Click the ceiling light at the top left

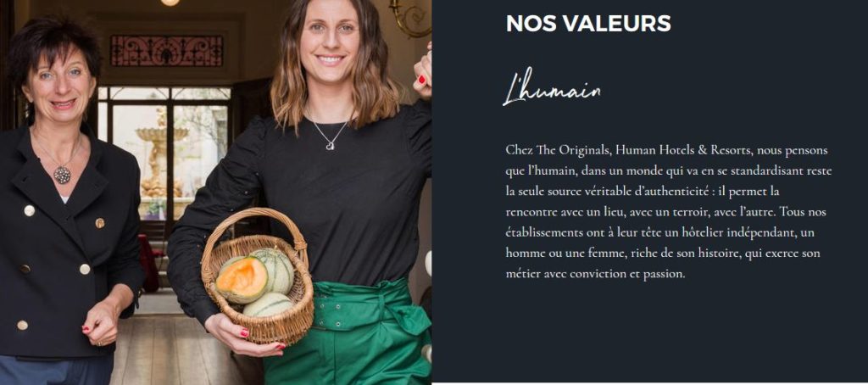(170, 3)
